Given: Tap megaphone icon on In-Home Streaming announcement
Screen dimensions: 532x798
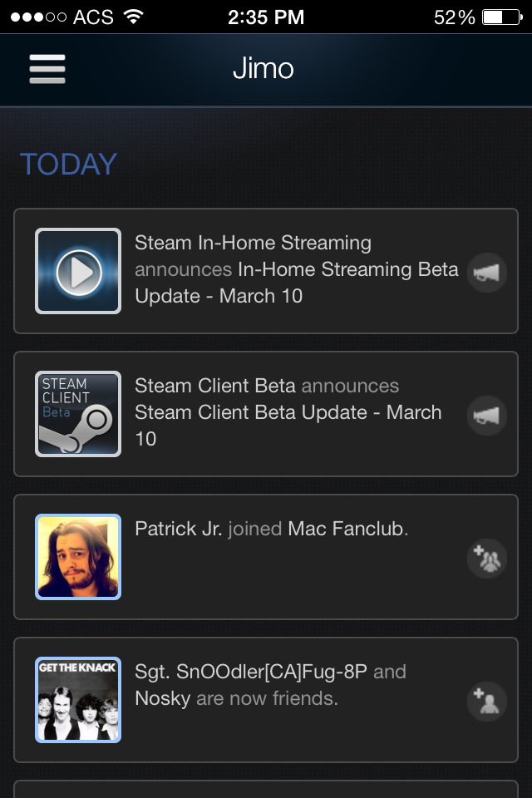Looking at the screenshot, I should [x=487, y=272].
